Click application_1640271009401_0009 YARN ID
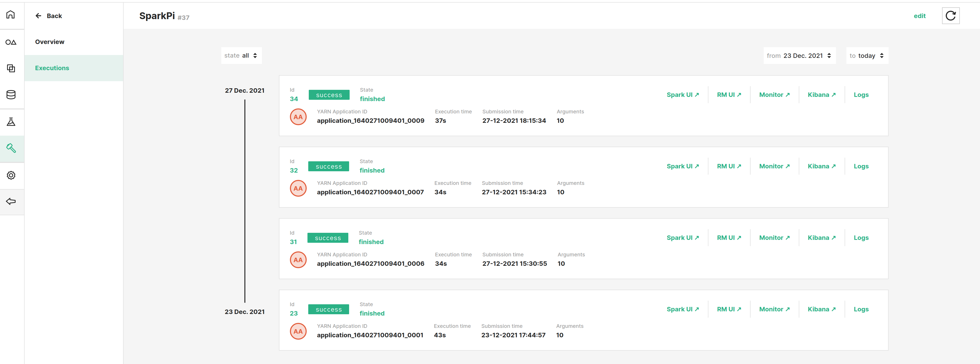Image resolution: width=980 pixels, height=364 pixels. tap(371, 120)
